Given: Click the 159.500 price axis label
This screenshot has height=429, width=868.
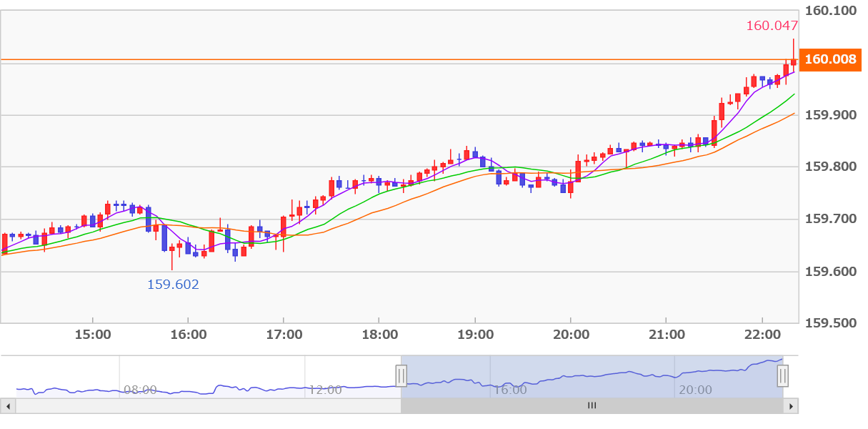Looking at the screenshot, I should pos(830,323).
